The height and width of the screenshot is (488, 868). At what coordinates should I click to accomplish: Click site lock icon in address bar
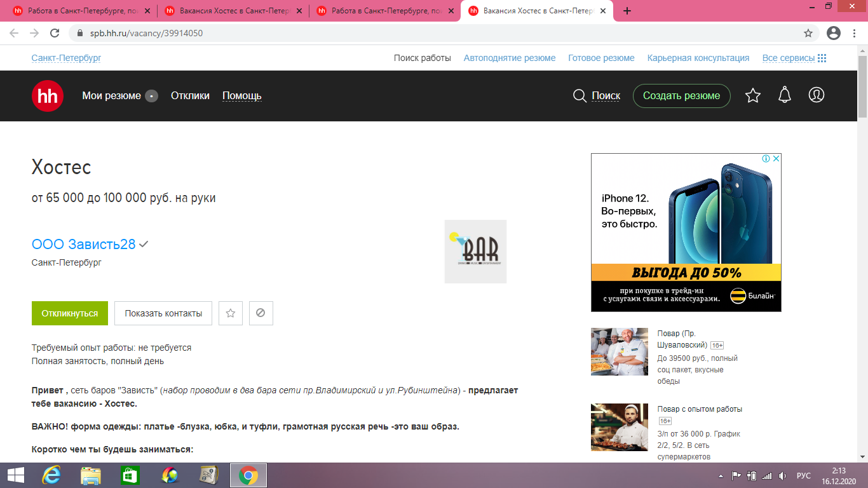[x=80, y=33]
